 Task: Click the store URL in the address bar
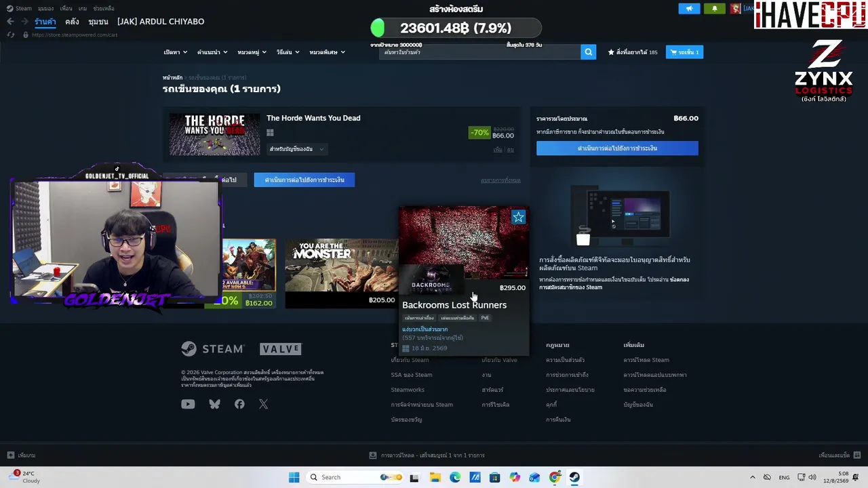(75, 35)
